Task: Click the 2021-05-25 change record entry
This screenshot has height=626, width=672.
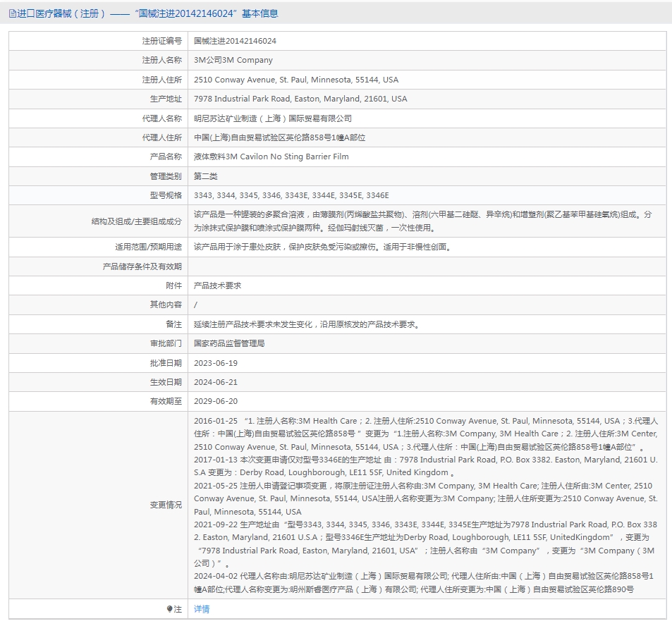Action: (426, 498)
